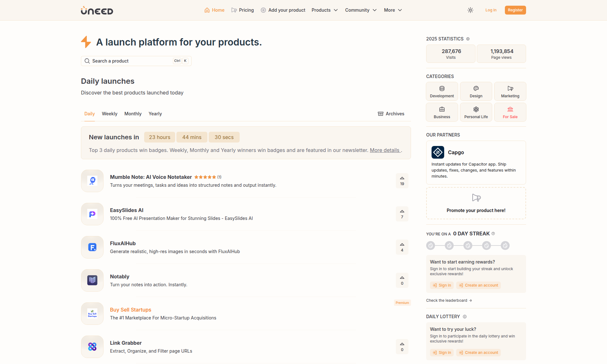Click Create an account under Daily Lottery
607x364 pixels.
478,353
